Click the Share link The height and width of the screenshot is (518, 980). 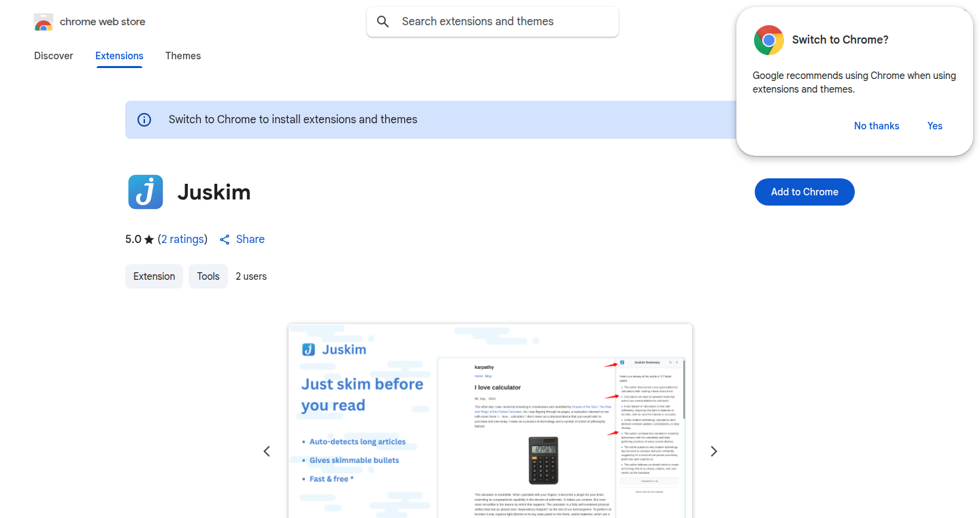tap(250, 240)
